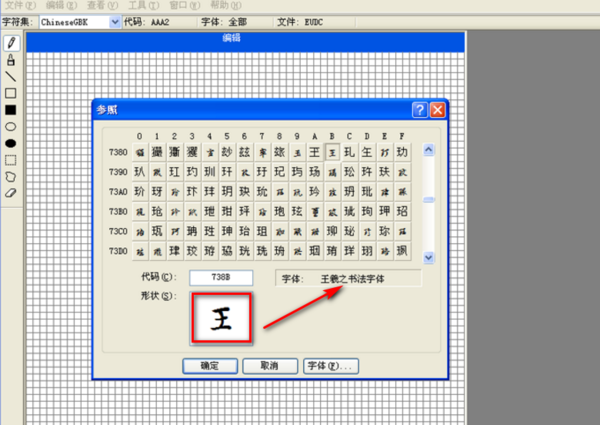Open the 文件 menu

(17, 5)
